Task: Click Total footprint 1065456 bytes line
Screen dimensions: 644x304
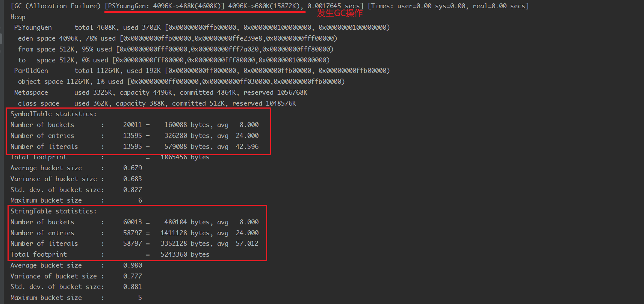Action: (110, 157)
